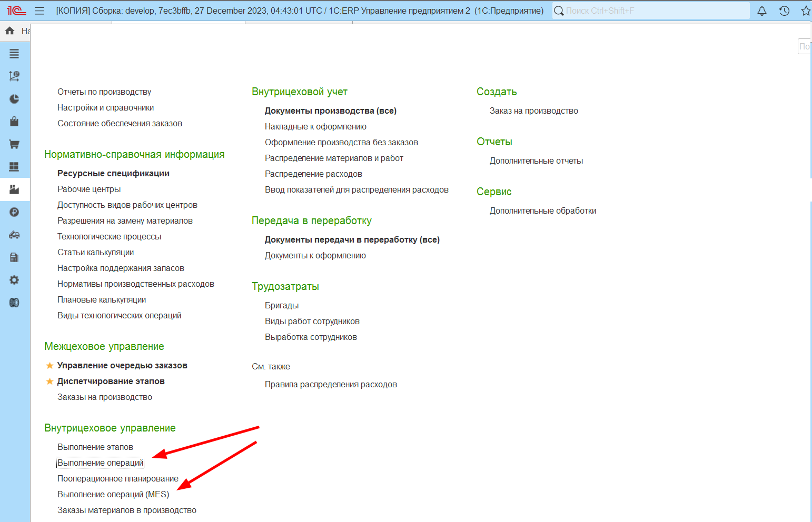Open Оформление производства без заказов
Screen dimensions: 812x522
(x=341, y=142)
